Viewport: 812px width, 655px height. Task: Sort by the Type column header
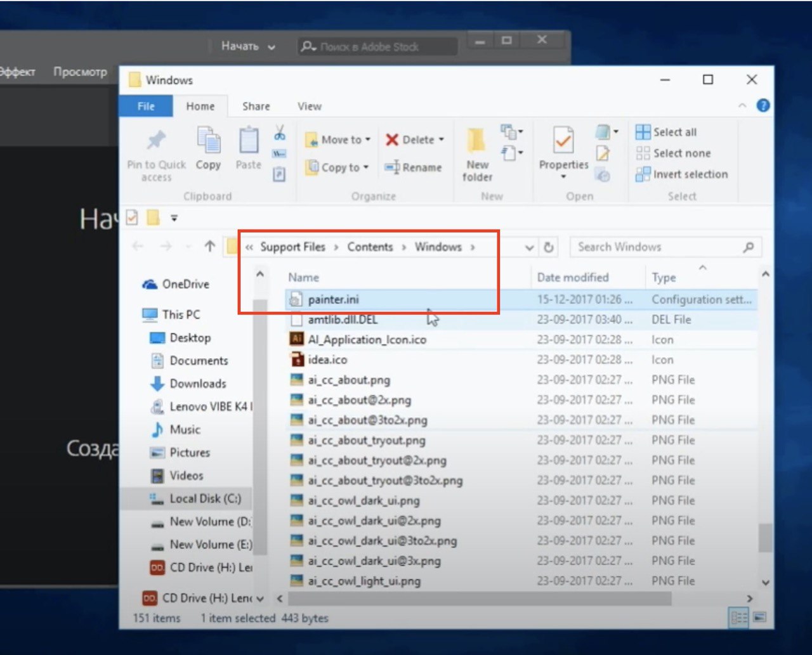click(x=664, y=277)
